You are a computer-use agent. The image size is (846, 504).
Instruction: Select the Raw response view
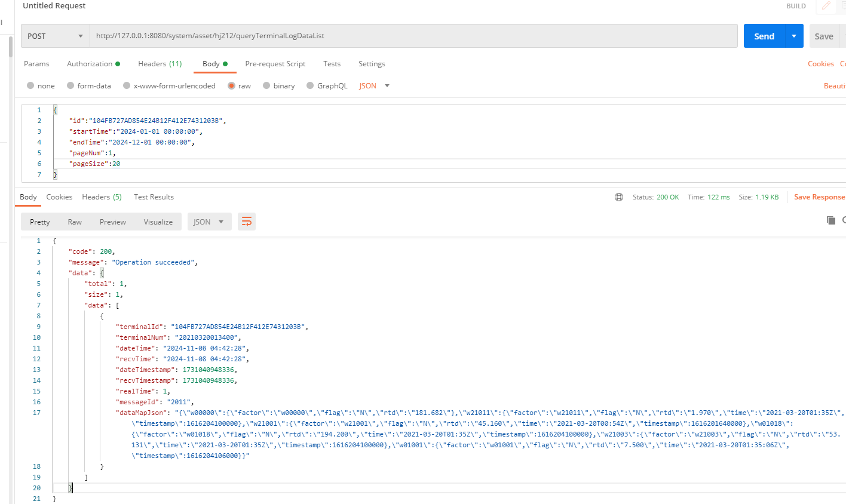click(x=75, y=222)
